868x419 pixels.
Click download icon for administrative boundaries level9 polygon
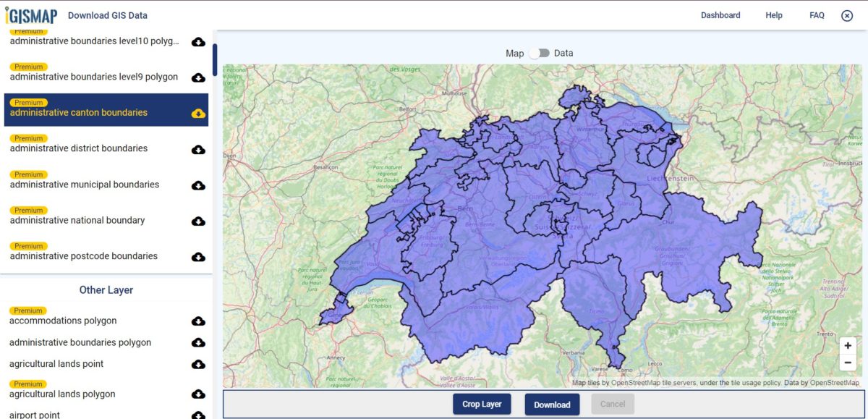(x=198, y=77)
